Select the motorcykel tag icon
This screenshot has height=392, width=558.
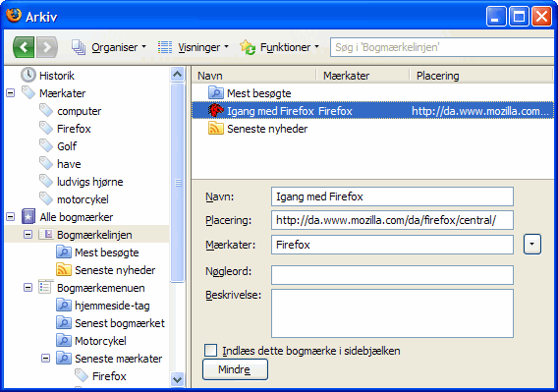pos(46,199)
